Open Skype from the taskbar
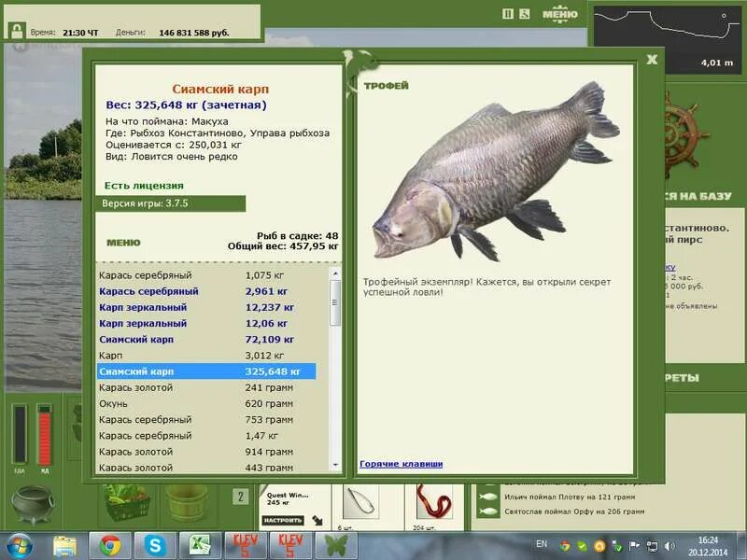 [155, 546]
